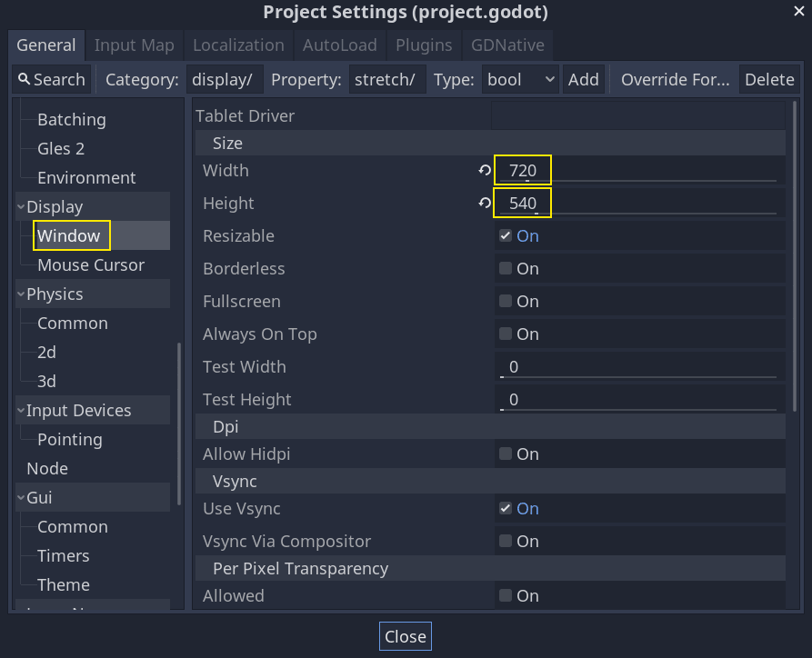Click the Search magnifier icon
Image resolution: width=812 pixels, height=658 pixels.
pos(25,80)
